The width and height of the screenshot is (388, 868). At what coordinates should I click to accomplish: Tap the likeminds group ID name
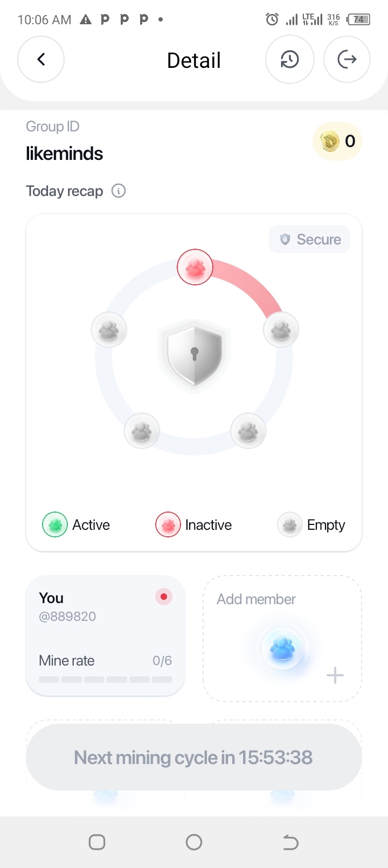pyautogui.click(x=65, y=154)
